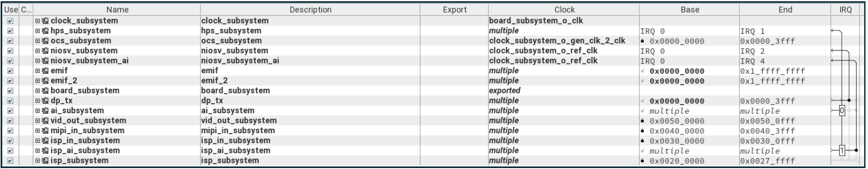Screen dimensions: 868x169
Task: Click the emif component icon
Action: (45, 71)
